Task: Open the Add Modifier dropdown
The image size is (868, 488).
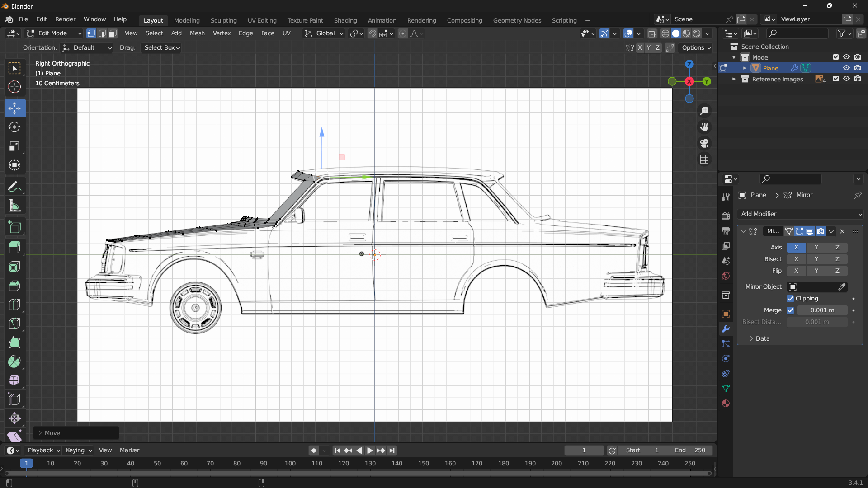Action: tap(800, 214)
